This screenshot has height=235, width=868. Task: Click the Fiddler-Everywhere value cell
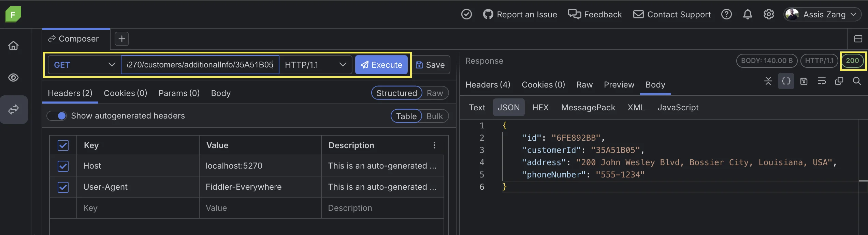click(260, 187)
